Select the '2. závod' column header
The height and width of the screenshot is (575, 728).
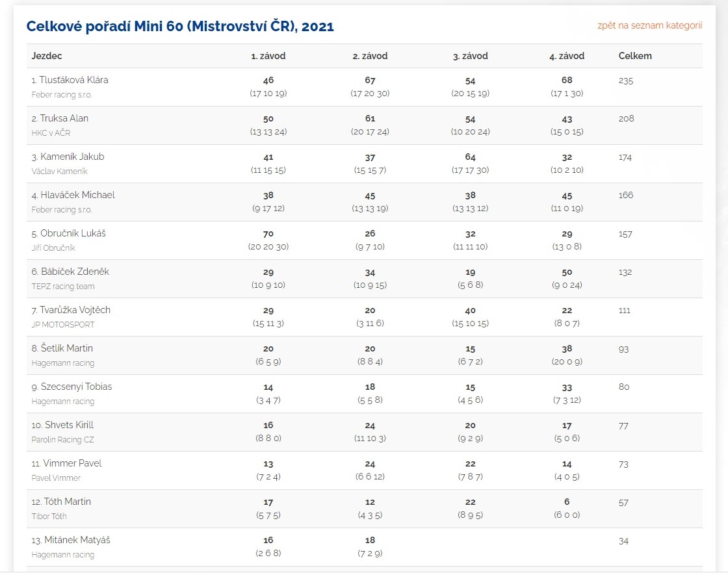(370, 56)
